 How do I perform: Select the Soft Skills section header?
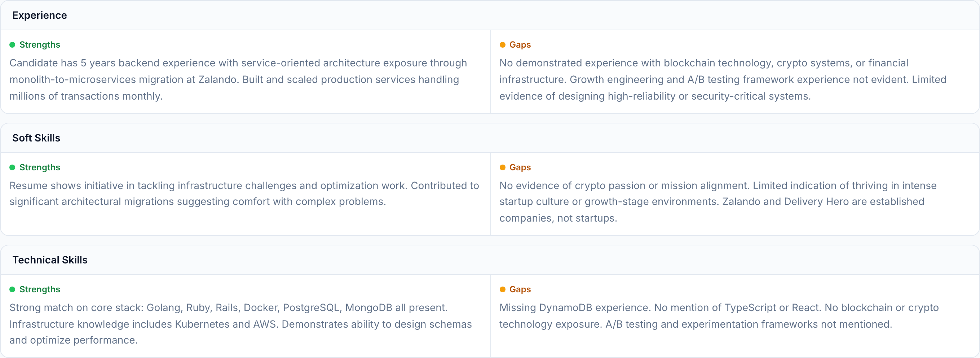tap(36, 138)
